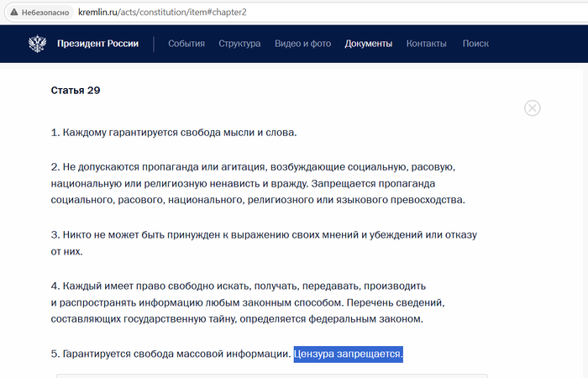Click paragraph 1 about freedom of thought
The height and width of the screenshot is (378, 588).
pos(174,133)
